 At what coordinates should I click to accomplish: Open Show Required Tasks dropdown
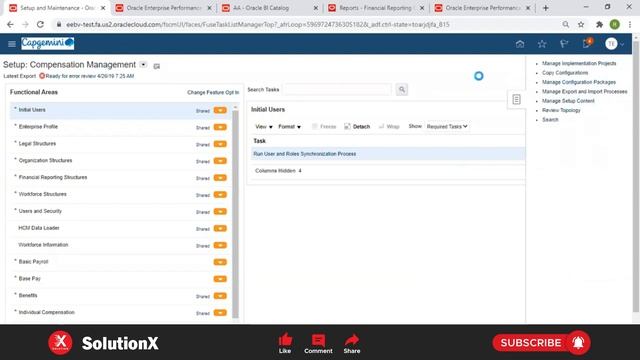coord(447,127)
